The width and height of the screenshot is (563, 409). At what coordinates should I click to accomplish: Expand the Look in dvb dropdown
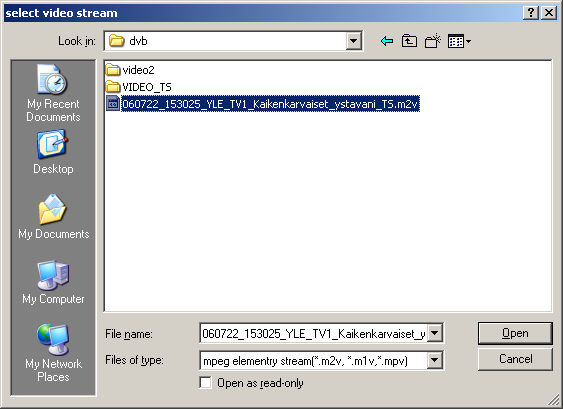coord(353,41)
